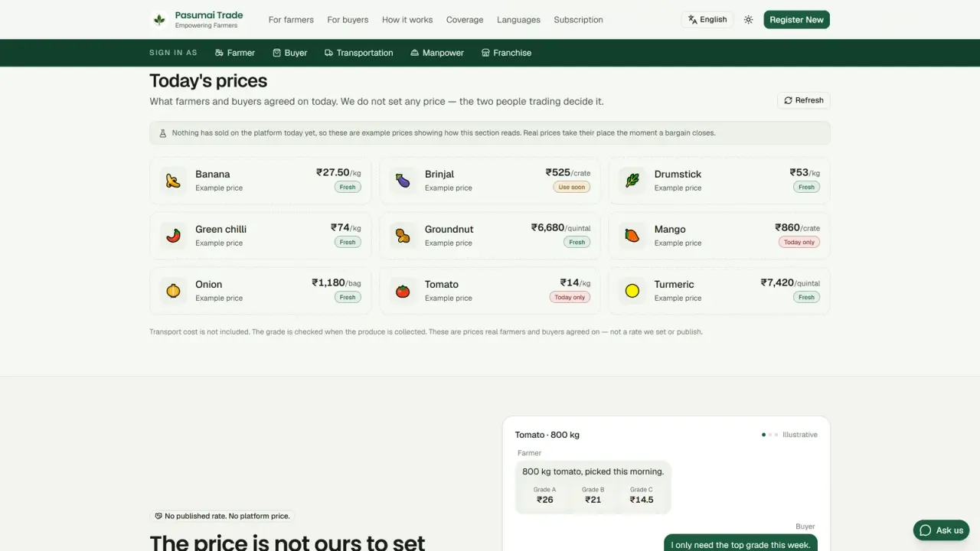The width and height of the screenshot is (980, 551).
Task: Click the Illustrative label on chat card
Action: pos(800,435)
